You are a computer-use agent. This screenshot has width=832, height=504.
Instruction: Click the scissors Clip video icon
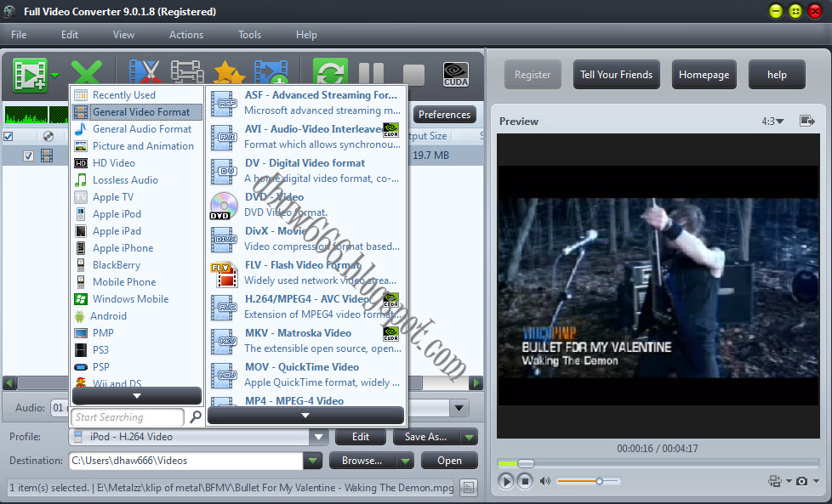click(145, 72)
